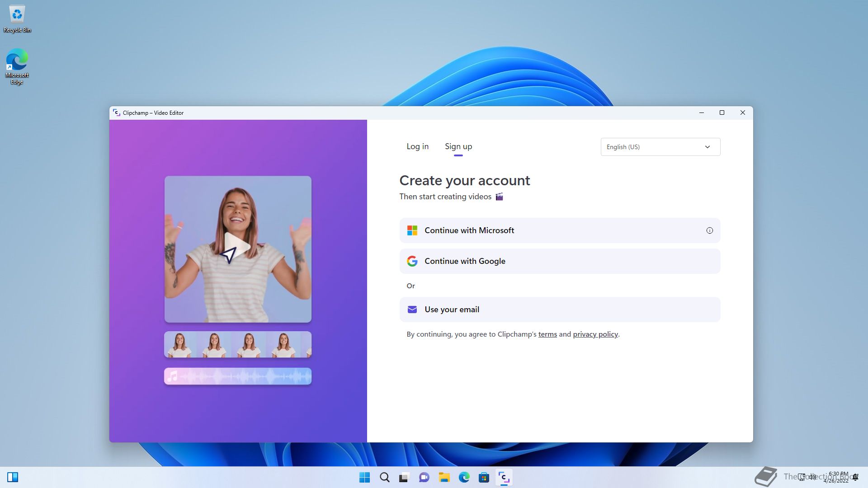Maximize the Clipchamp window
Screen dimensions: 868x488
tap(722, 113)
